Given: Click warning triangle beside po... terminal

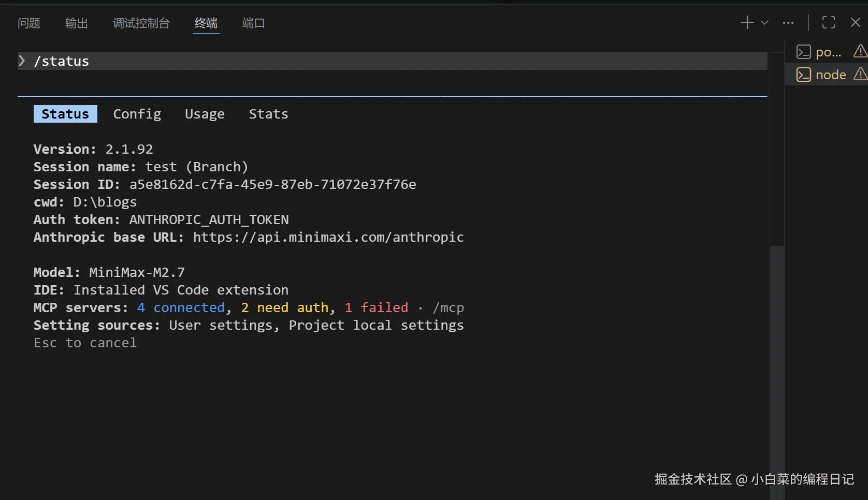Looking at the screenshot, I should [860, 51].
